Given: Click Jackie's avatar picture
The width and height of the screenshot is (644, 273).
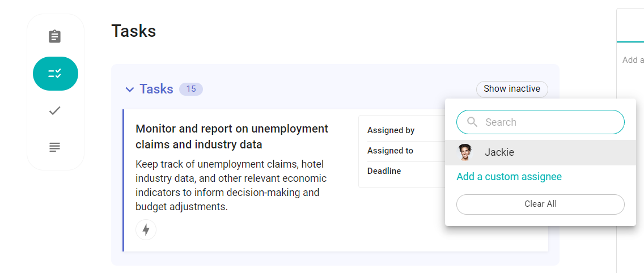Looking at the screenshot, I should (x=465, y=152).
